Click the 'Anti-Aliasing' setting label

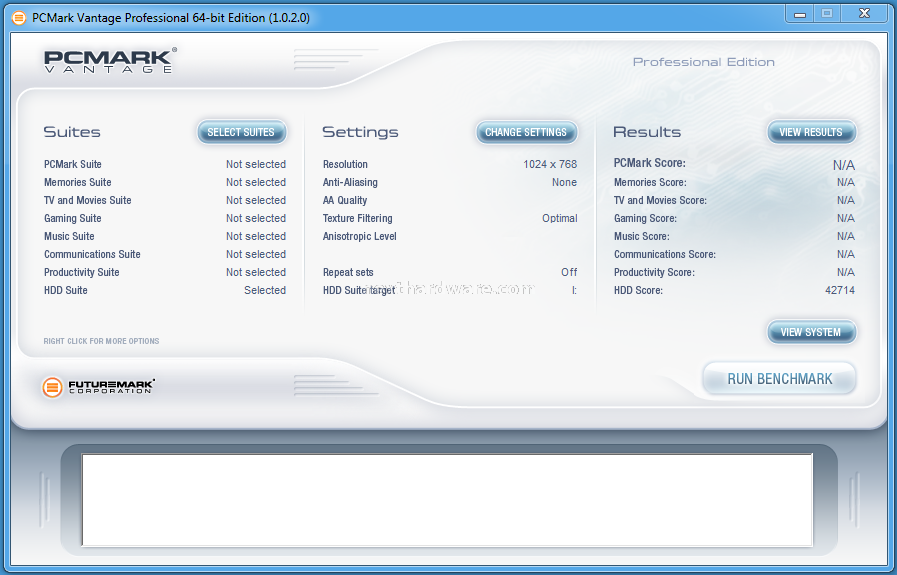coord(350,183)
